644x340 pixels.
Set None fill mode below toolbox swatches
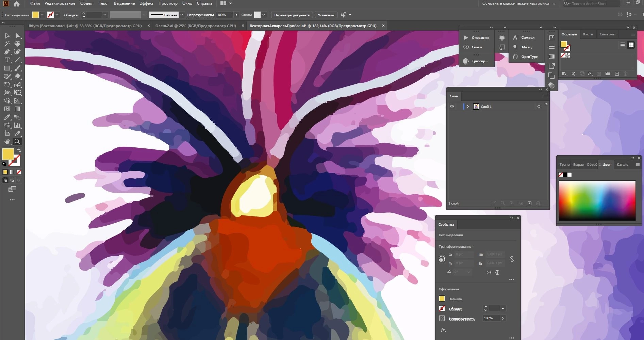tap(19, 172)
